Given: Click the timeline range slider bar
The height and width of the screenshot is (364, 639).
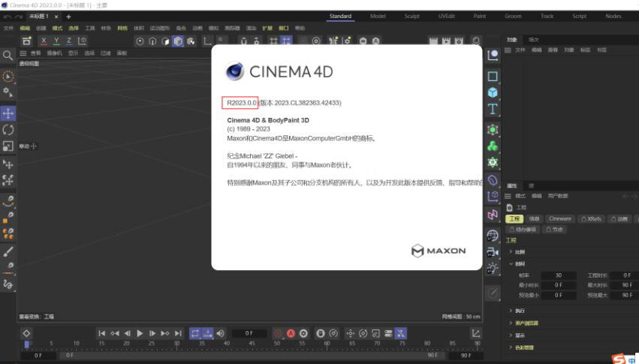Looking at the screenshot, I should coord(254,356).
